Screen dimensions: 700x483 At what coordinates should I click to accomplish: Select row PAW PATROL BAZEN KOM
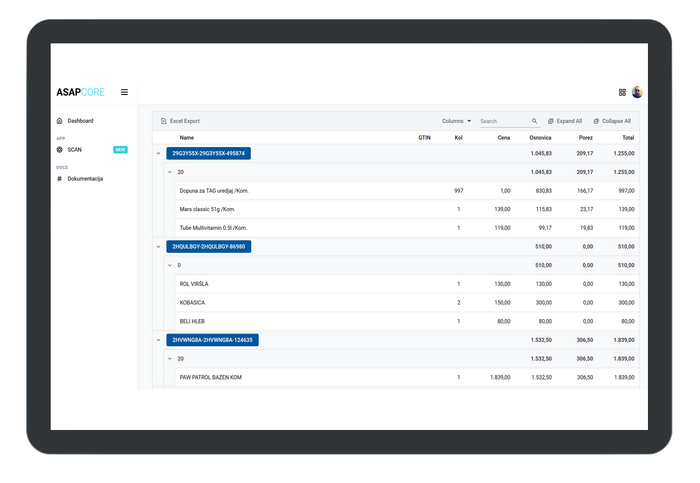(406, 377)
